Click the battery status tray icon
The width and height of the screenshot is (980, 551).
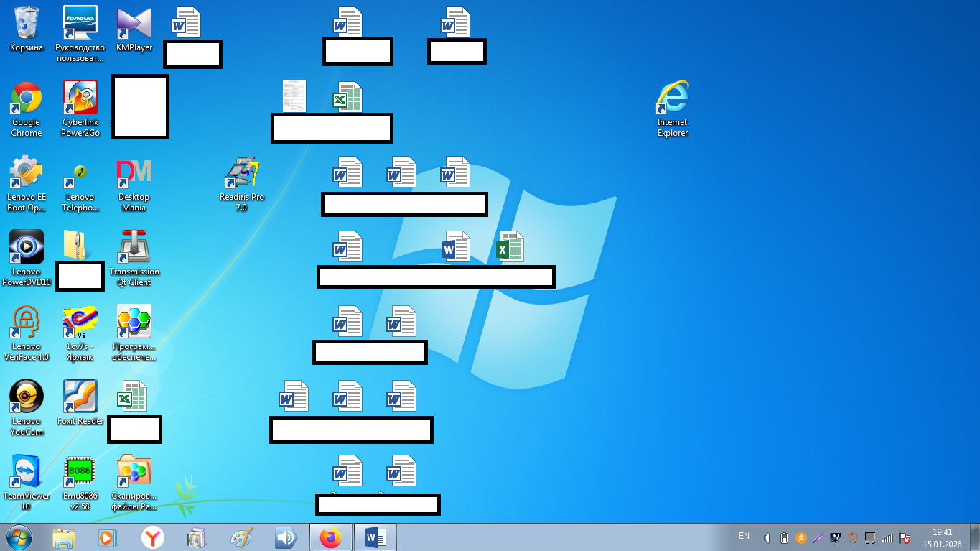click(x=785, y=537)
